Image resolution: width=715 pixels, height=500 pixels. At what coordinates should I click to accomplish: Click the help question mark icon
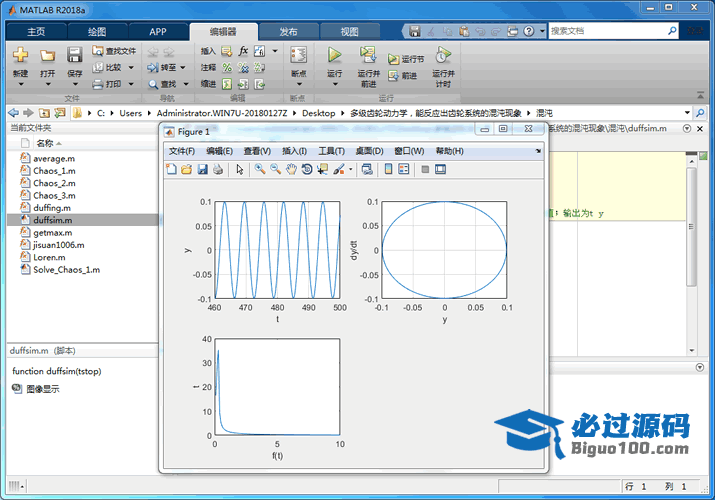click(x=528, y=31)
